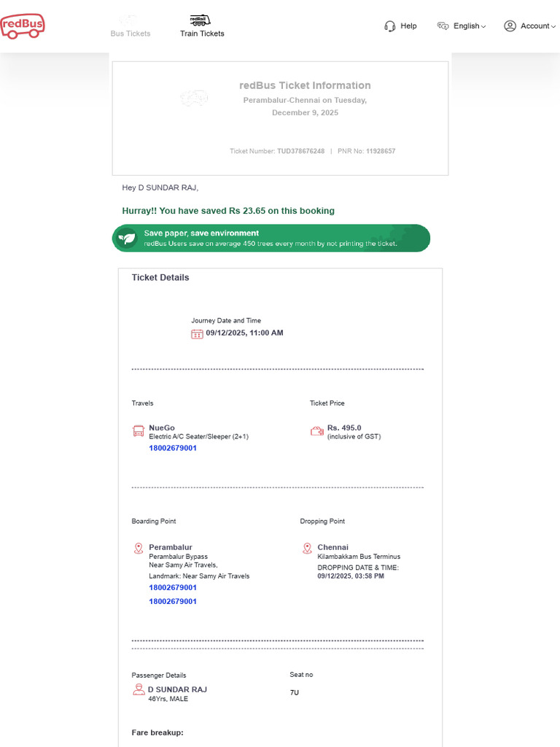Image resolution: width=560 pixels, height=747 pixels.
Task: Click the ticket price wallet icon
Action: pos(317,431)
